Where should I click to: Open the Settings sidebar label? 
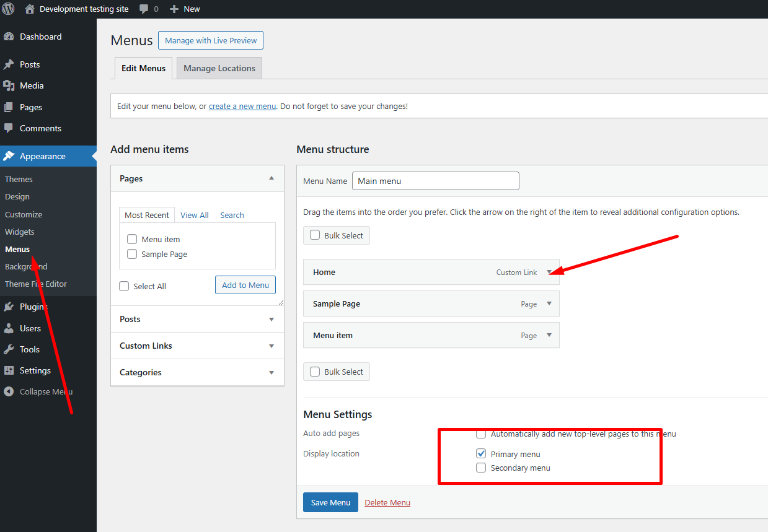tap(35, 370)
